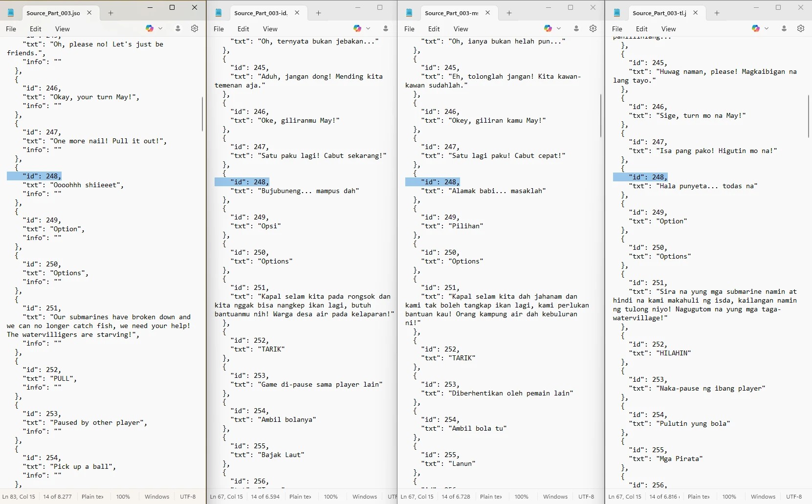Screen dimensions: 812x504
Task: Click the text "Alamak babi... masaklah"
Action: coord(497,191)
